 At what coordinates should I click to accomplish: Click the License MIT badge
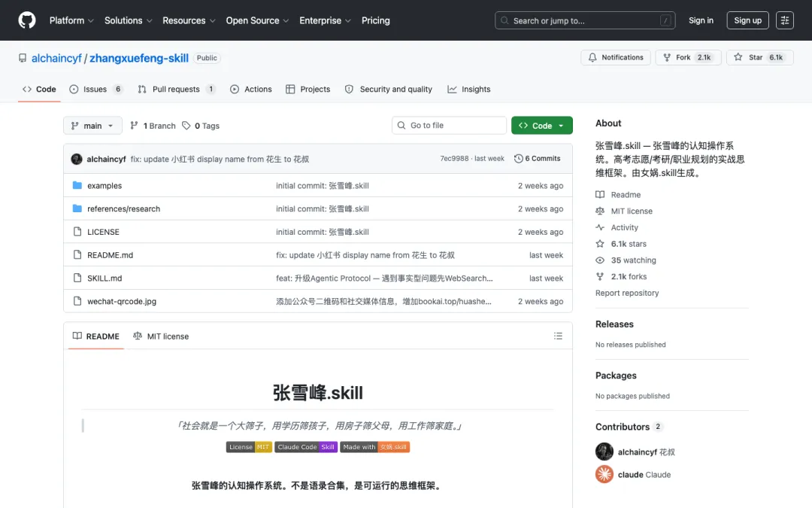(249, 447)
